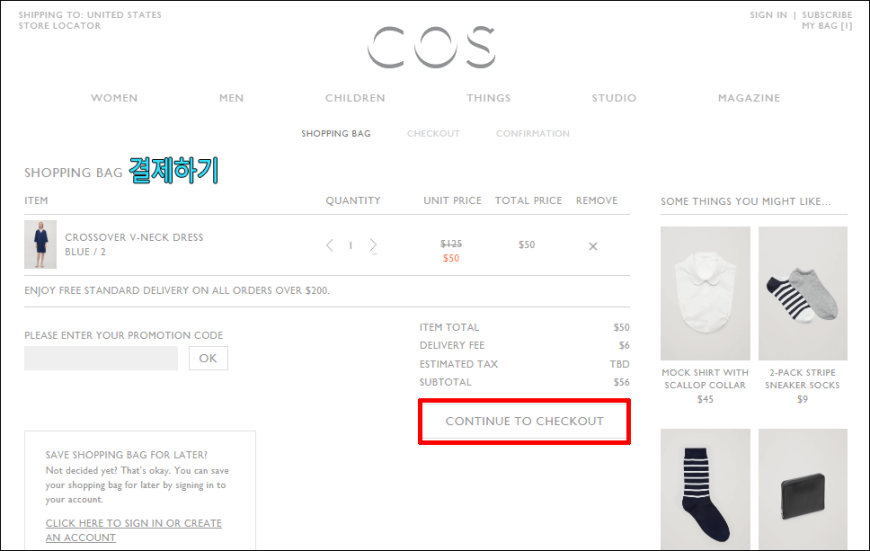Click Continue to Checkout button

(524, 421)
